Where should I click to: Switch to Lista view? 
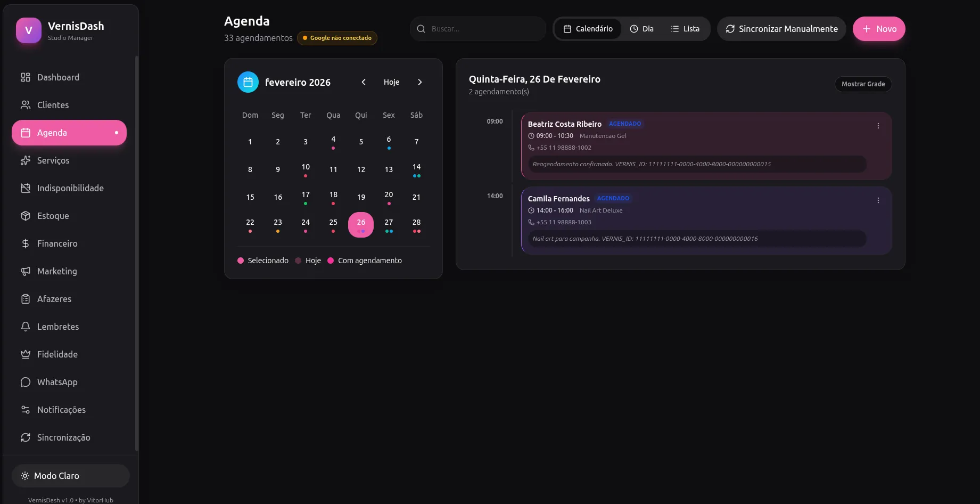pos(685,29)
